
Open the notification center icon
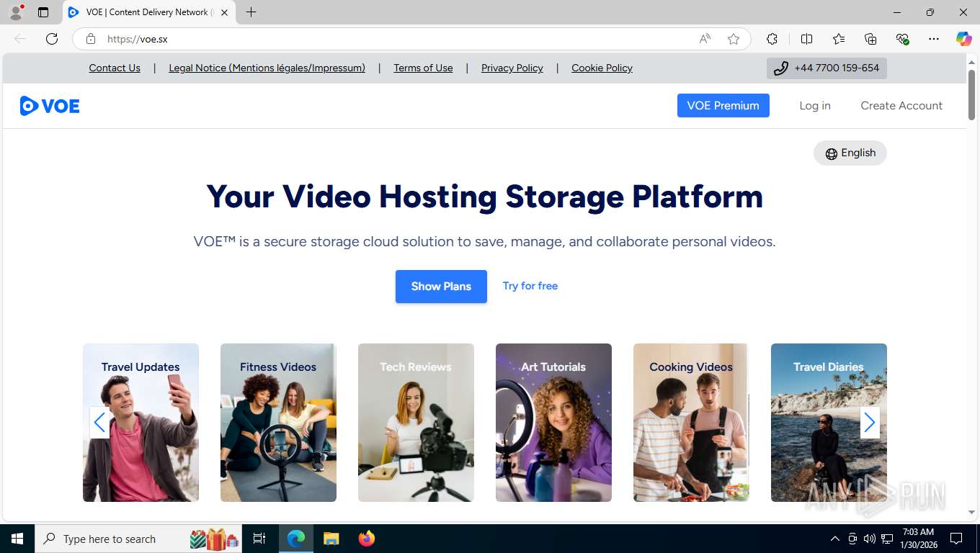pyautogui.click(x=956, y=539)
